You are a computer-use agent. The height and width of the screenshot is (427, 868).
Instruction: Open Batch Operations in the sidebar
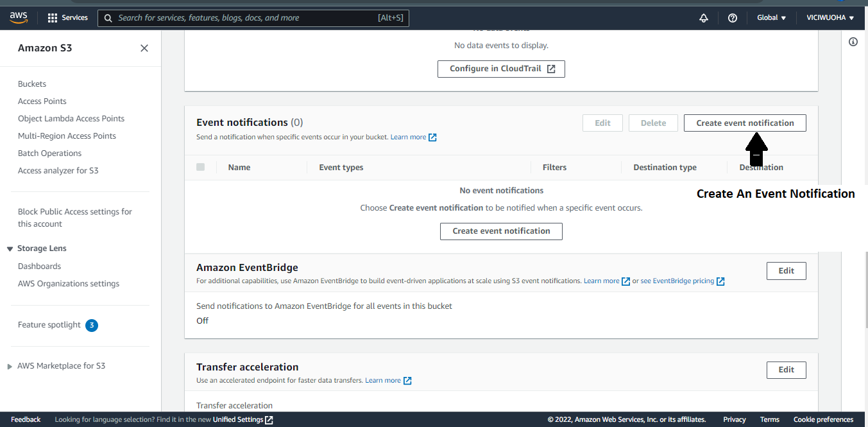pyautogui.click(x=49, y=153)
